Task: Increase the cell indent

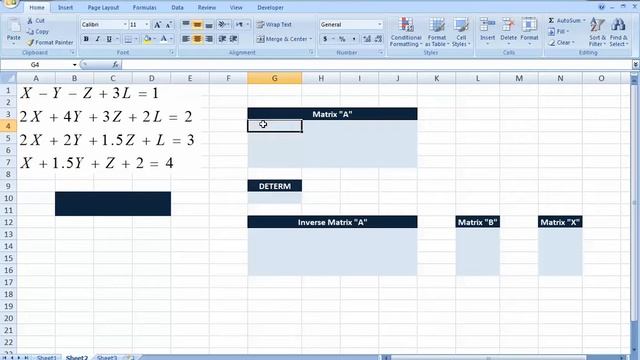Action: tap(233, 39)
